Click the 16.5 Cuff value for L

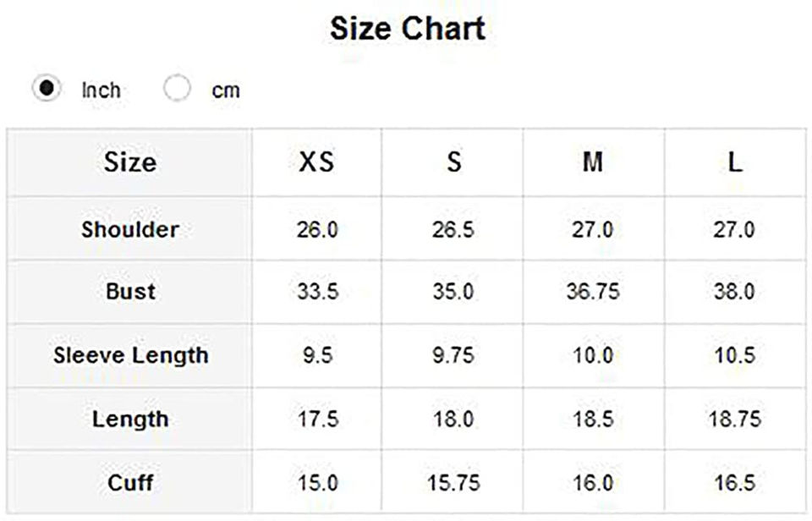click(734, 484)
